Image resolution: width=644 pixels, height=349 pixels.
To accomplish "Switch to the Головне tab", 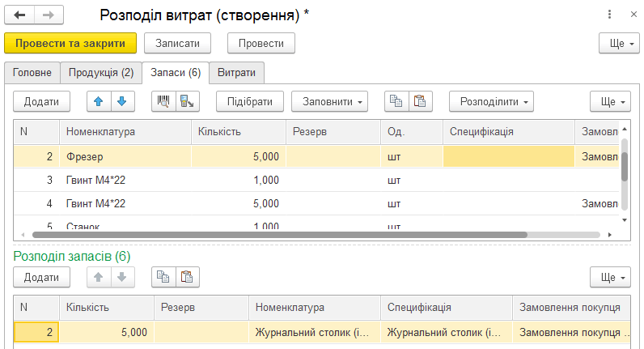I will [x=32, y=73].
